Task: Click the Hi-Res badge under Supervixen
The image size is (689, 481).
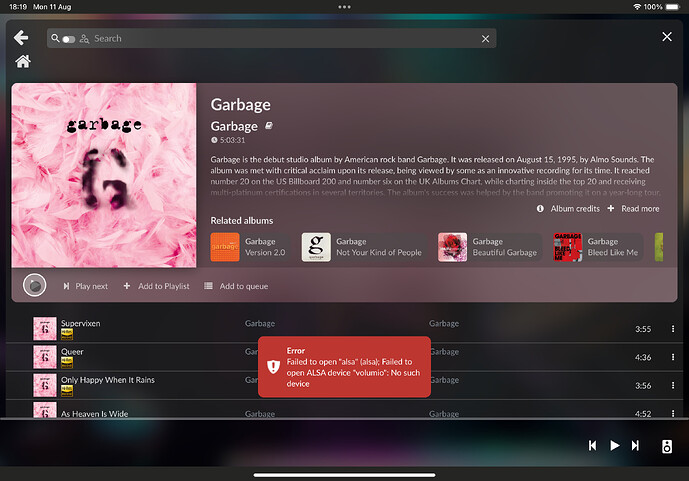Action: point(67,335)
